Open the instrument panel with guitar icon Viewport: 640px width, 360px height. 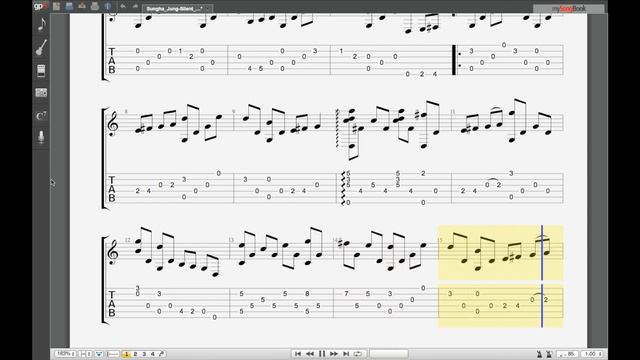41,48
